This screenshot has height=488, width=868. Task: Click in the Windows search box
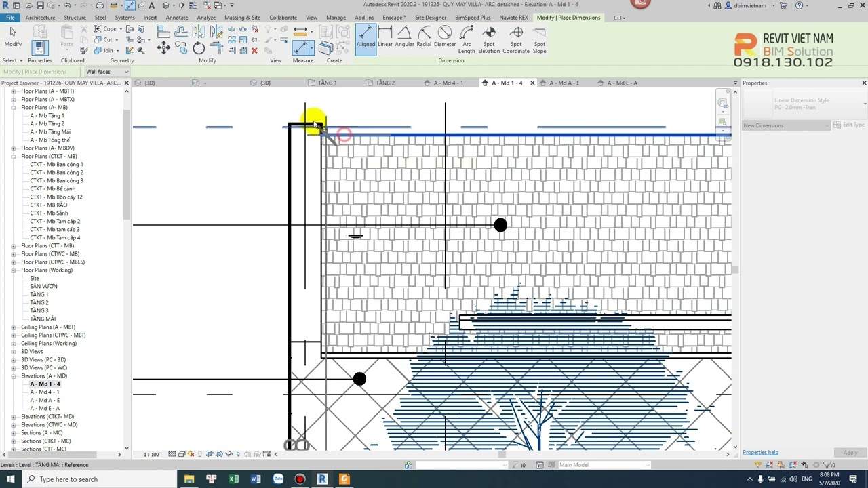[102, 479]
